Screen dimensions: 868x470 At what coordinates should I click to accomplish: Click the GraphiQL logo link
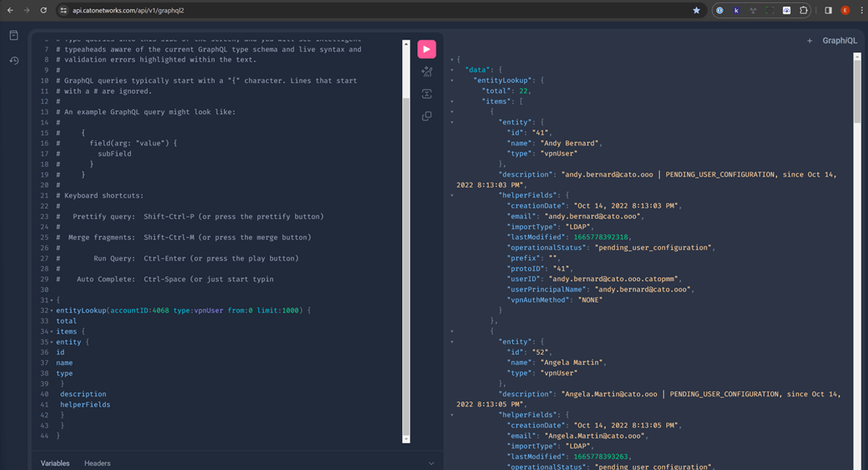840,40
